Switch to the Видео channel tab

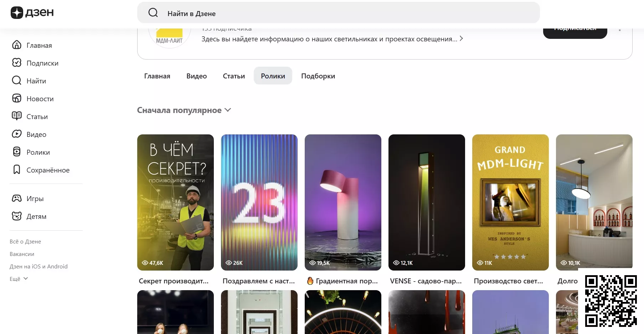click(196, 76)
